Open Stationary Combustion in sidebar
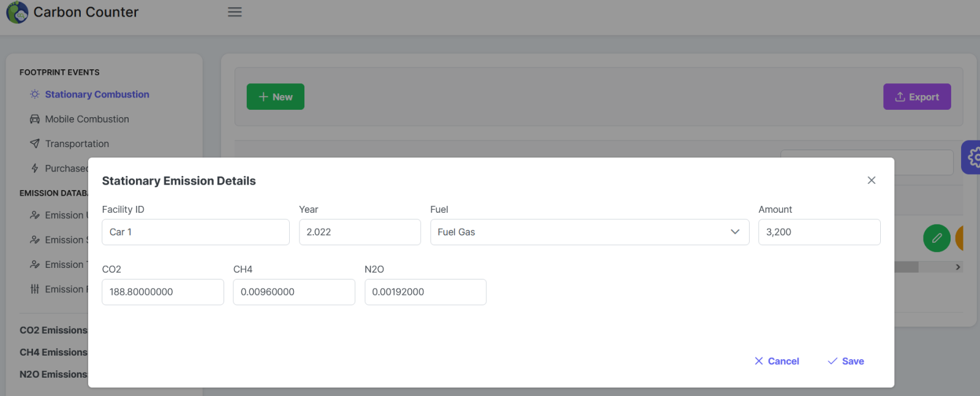The height and width of the screenshot is (396, 980). click(x=97, y=94)
